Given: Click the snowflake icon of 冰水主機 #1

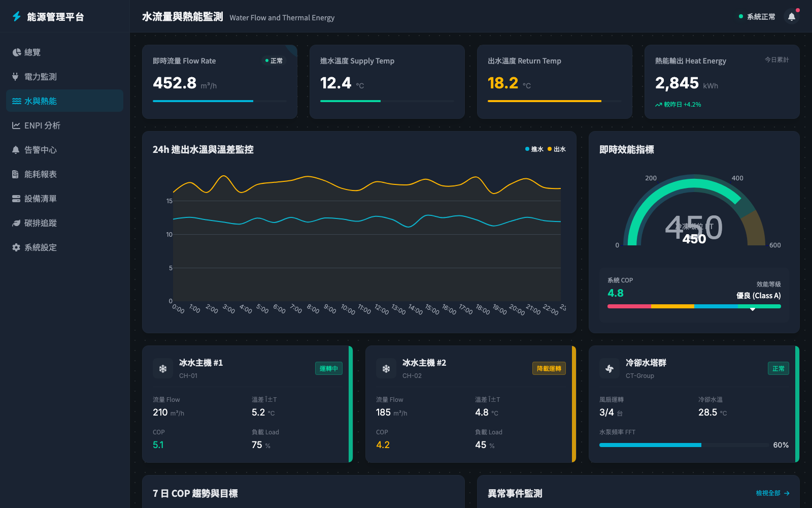Looking at the screenshot, I should pyautogui.click(x=163, y=369).
